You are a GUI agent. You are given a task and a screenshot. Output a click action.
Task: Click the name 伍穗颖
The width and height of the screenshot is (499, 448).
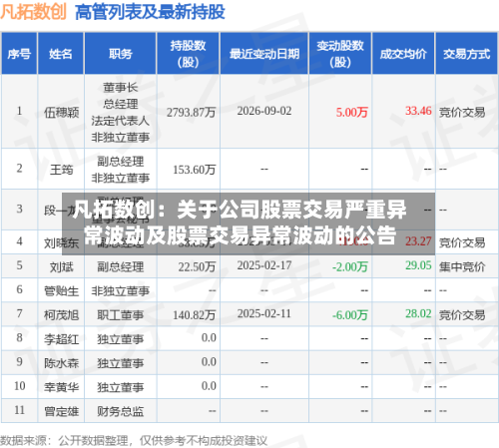[x=61, y=113]
